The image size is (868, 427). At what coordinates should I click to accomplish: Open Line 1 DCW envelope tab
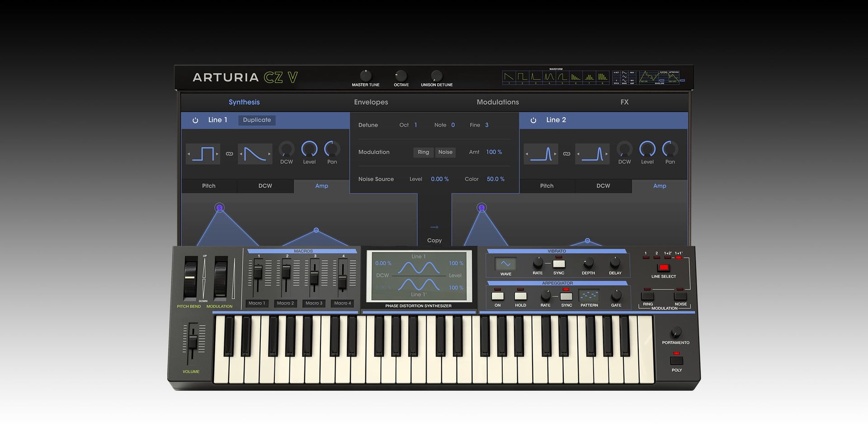coord(265,186)
